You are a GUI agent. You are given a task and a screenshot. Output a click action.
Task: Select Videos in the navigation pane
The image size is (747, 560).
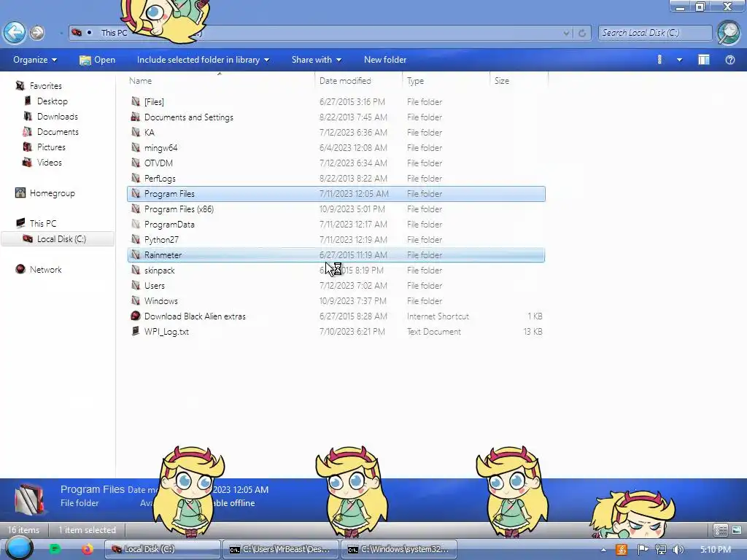(x=49, y=162)
